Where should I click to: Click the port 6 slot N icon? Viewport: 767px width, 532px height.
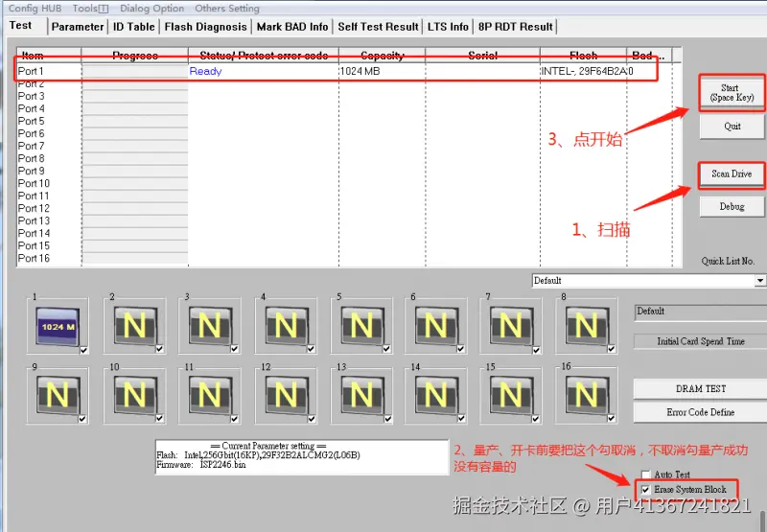pos(436,325)
